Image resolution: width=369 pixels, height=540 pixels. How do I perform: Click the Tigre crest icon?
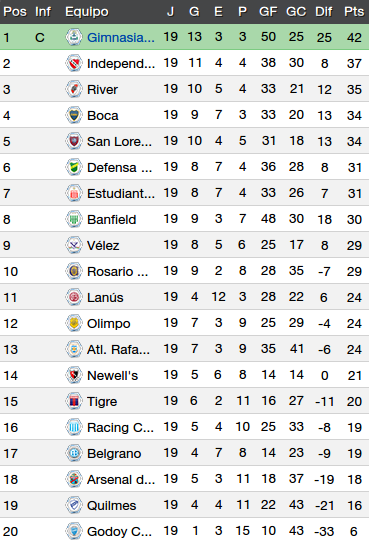(x=74, y=401)
